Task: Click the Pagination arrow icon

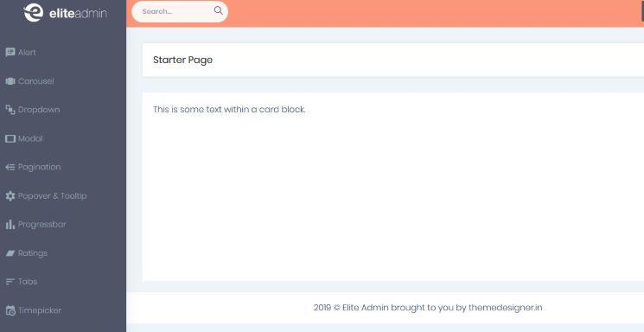Action: 10,167
